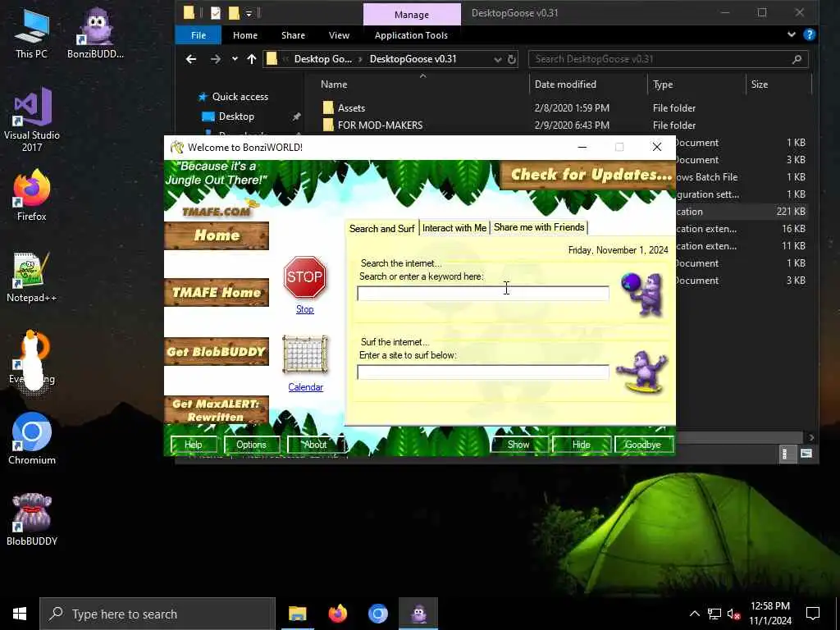Open Explorer Home ribbon tab

(x=245, y=35)
